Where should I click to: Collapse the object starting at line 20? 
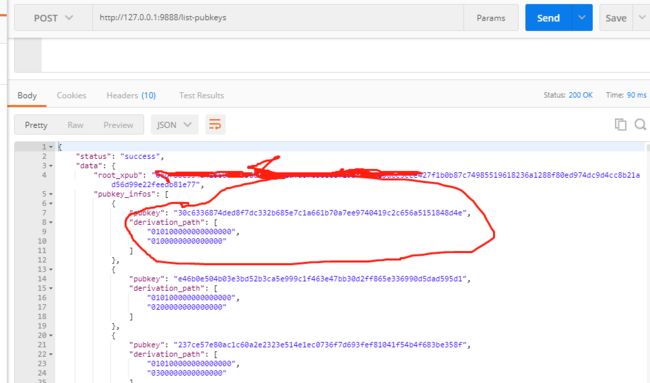coord(51,335)
